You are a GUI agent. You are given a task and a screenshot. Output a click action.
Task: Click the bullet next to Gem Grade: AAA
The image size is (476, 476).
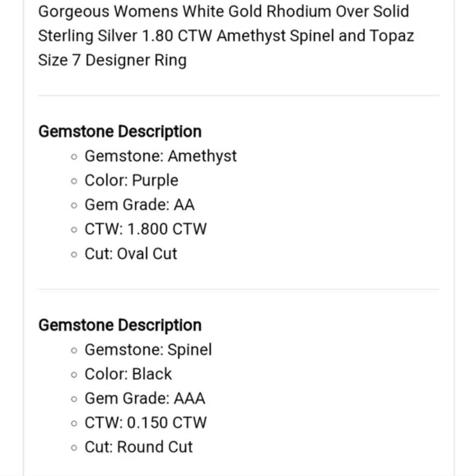coord(74,399)
